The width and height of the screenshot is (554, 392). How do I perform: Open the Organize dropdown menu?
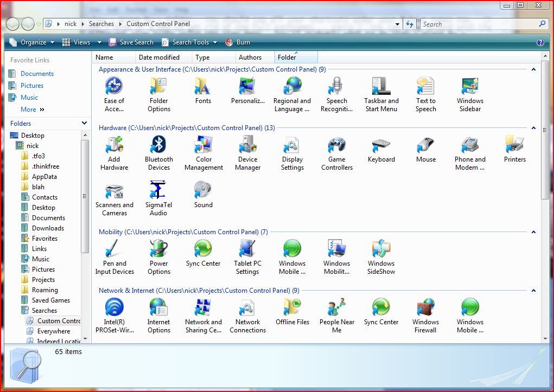[32, 42]
